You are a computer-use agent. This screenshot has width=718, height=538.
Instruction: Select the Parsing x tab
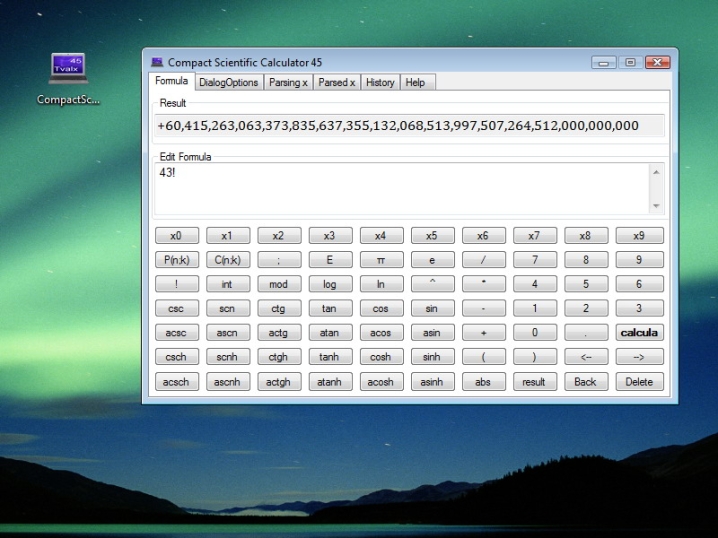click(x=289, y=83)
